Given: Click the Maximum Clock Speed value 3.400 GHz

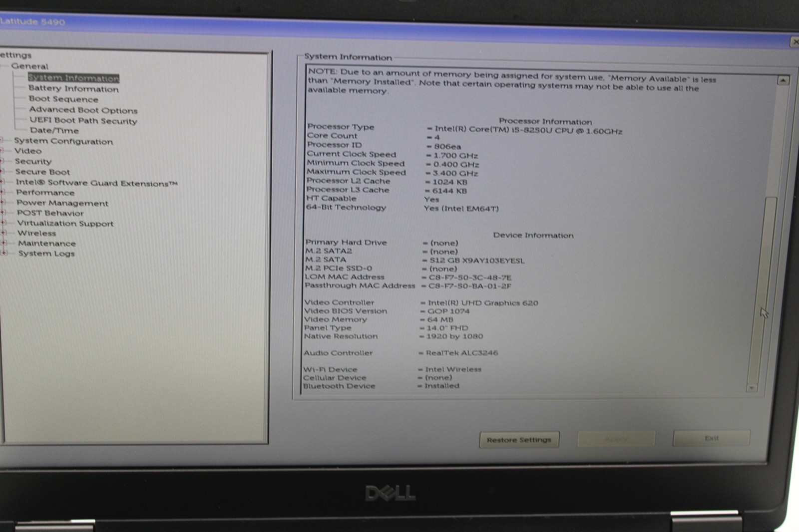Looking at the screenshot, I should point(455,173).
